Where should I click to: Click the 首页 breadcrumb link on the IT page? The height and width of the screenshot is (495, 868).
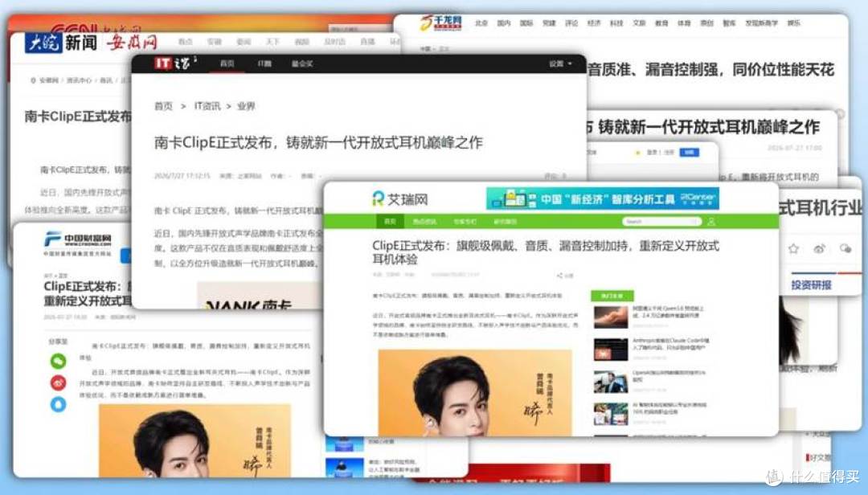163,106
